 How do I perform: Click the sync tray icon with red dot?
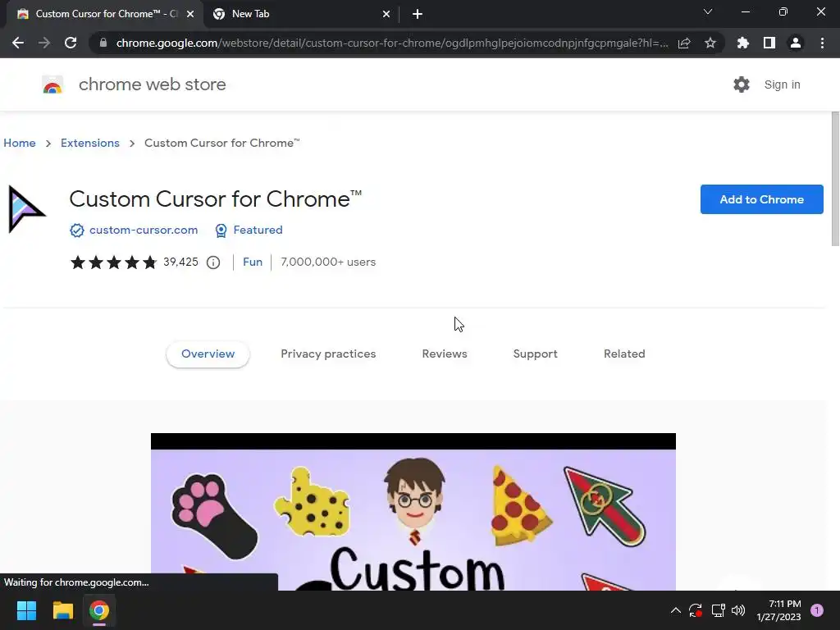coord(696,610)
